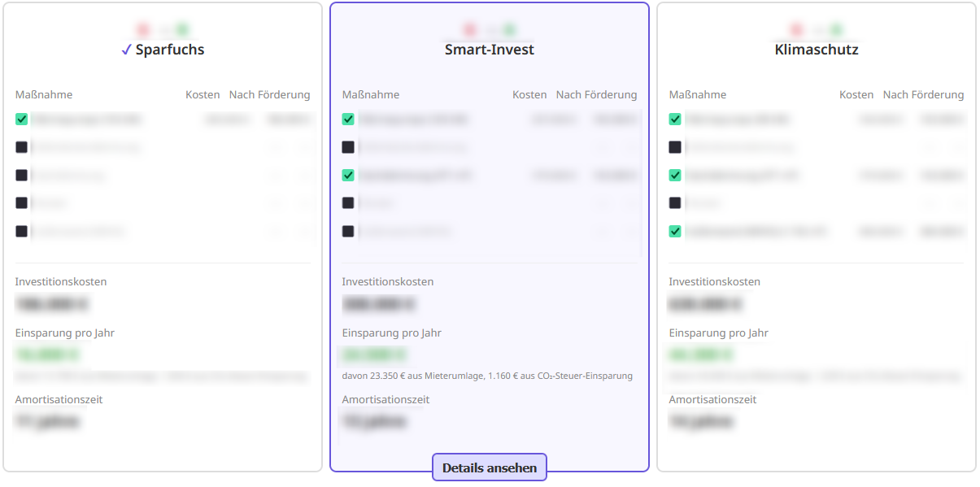Image resolution: width=980 pixels, height=487 pixels.
Task: Disable the third measure in Smart-Invest card
Action: [x=348, y=175]
